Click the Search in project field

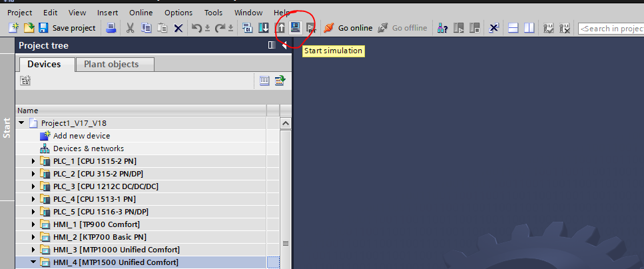click(611, 29)
